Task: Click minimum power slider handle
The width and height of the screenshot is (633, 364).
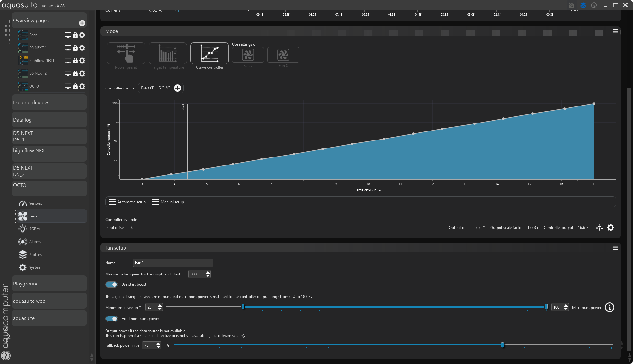Action: tap(243, 307)
